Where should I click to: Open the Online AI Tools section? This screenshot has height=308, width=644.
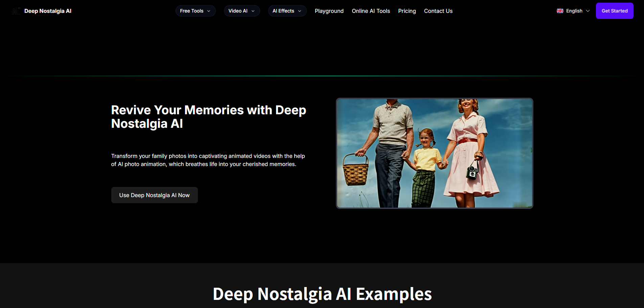[371, 11]
